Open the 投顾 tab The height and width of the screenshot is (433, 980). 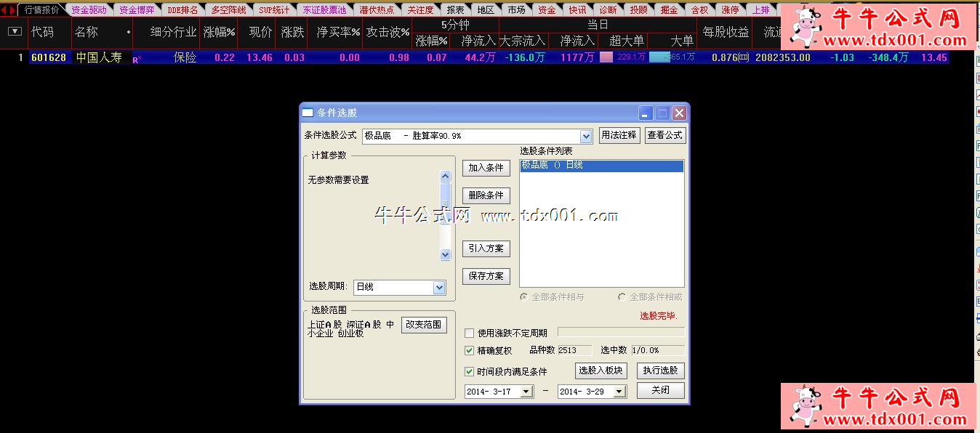click(638, 9)
